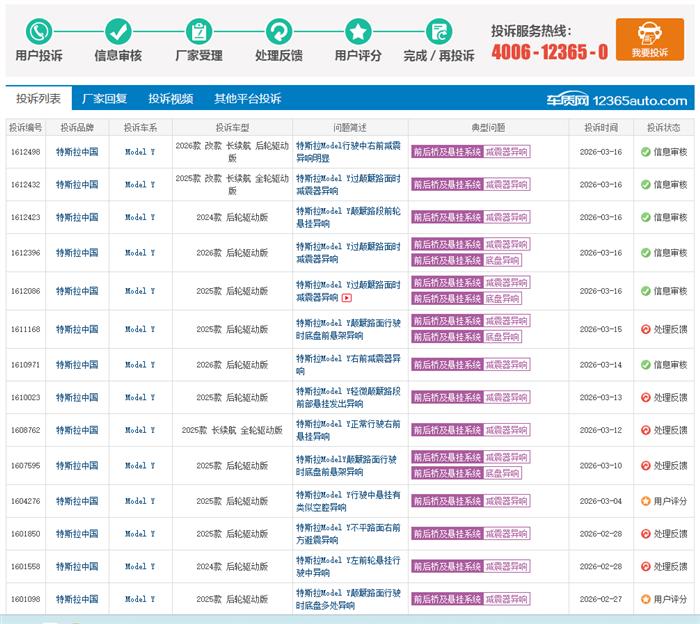This screenshot has height=624, width=700.
Task: Open video icon in complaint 1612086
Action: [347, 298]
